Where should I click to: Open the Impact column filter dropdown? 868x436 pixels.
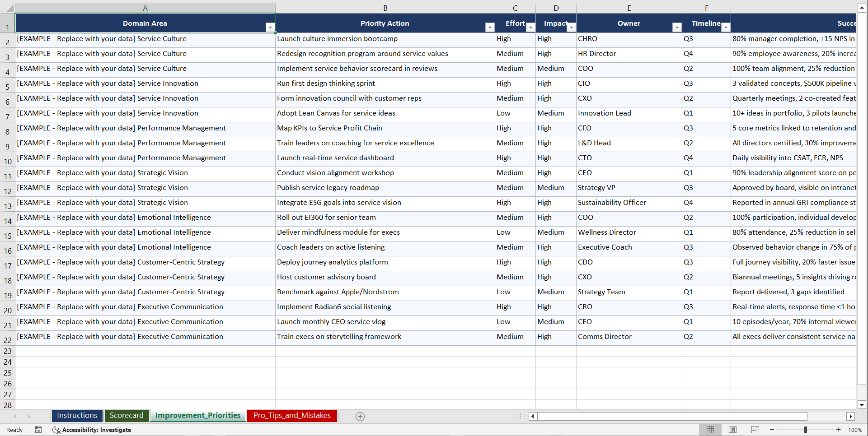(x=571, y=28)
